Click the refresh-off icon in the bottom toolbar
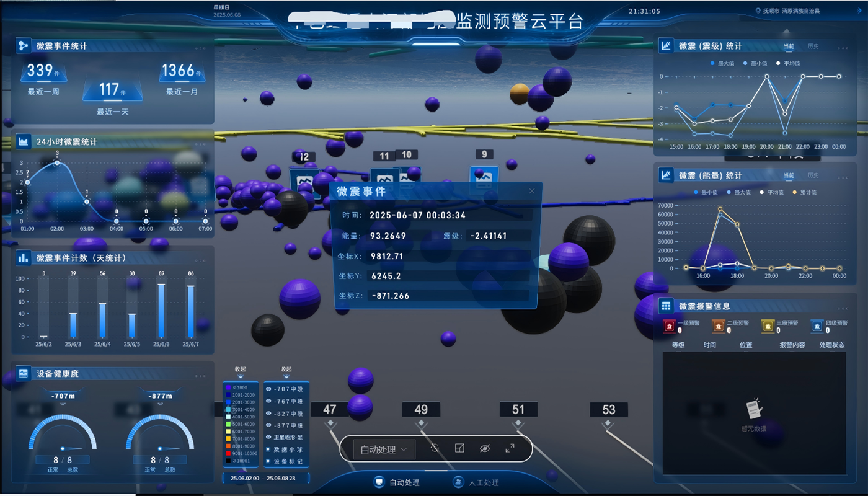The image size is (868, 496). (435, 448)
